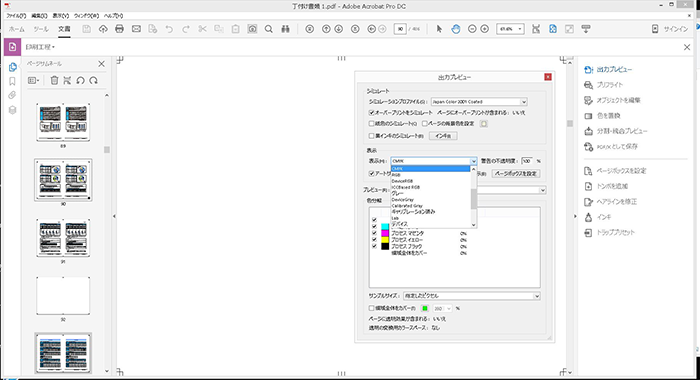Switch to the ツール tab
Image resolution: width=700 pixels, height=380 pixels.
41,29
